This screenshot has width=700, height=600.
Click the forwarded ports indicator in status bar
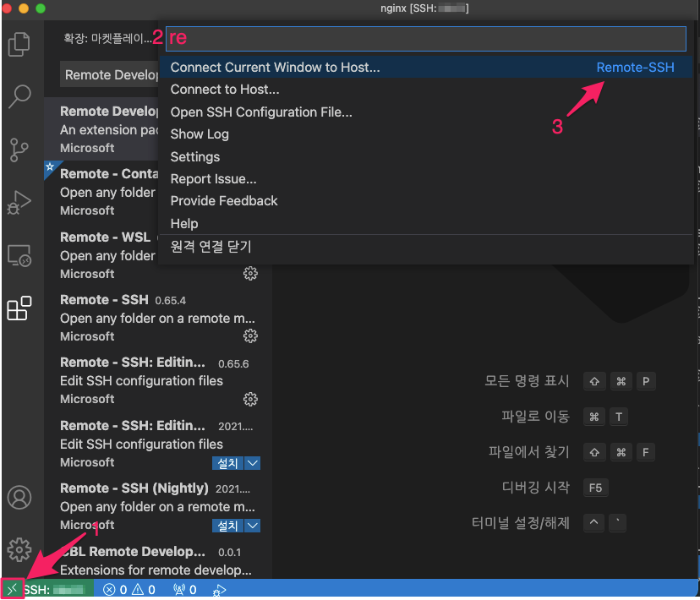click(185, 590)
